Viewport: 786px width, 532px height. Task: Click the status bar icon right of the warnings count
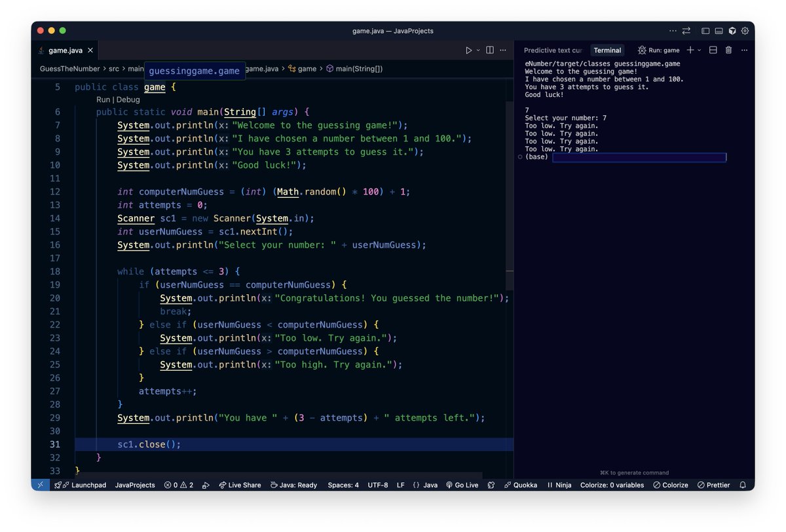pyautogui.click(x=206, y=485)
